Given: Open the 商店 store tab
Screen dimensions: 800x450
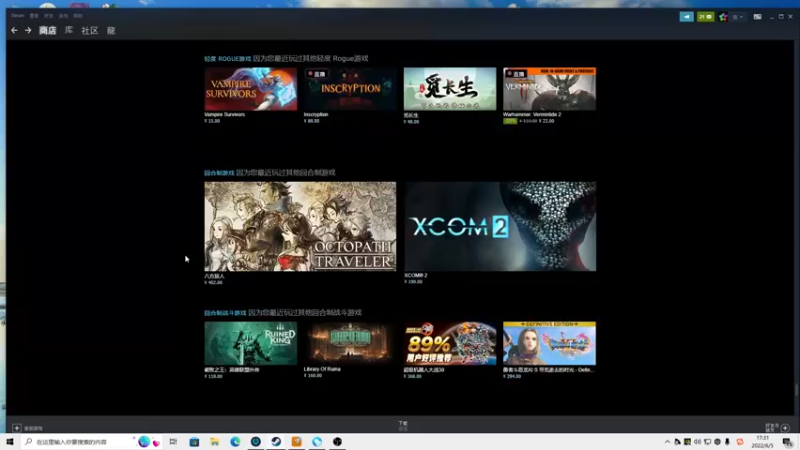Looking at the screenshot, I should coord(47,31).
